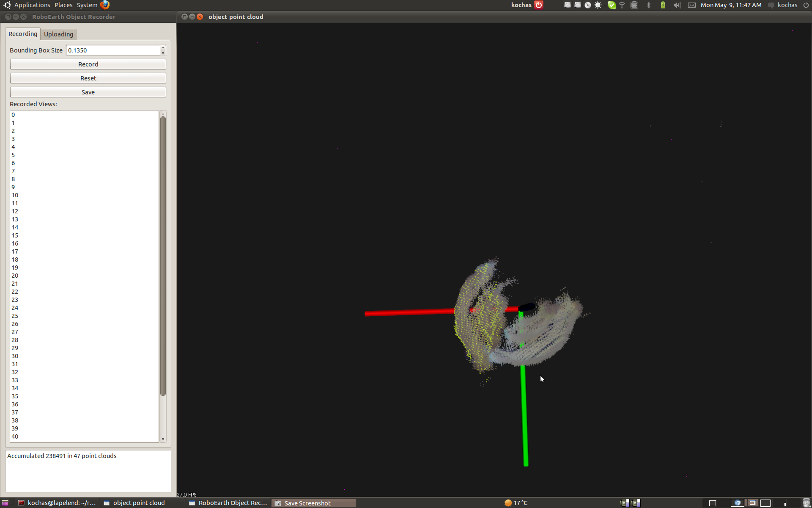
Task: Open the Bluetooth indicator
Action: [649, 5]
